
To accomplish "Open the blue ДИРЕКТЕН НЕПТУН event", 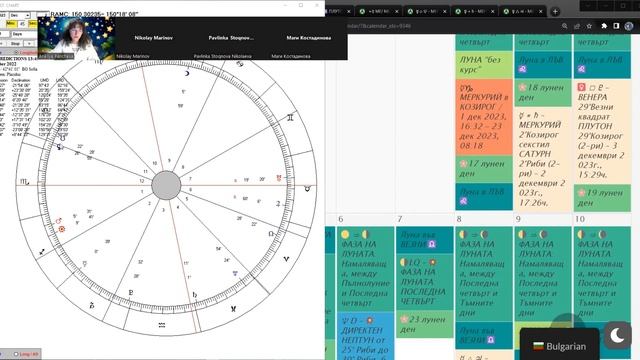I will click(365, 337).
